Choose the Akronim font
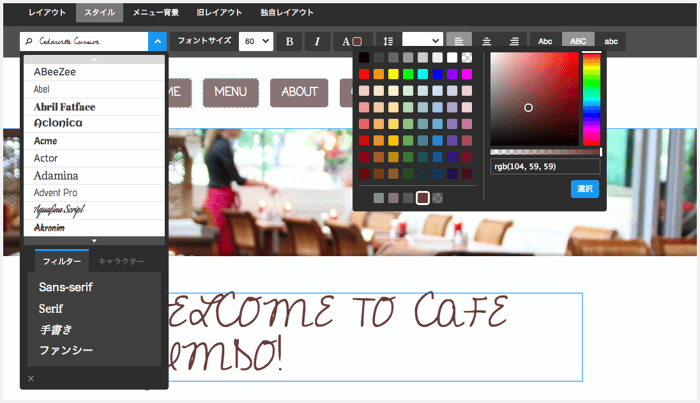This screenshot has width=700, height=403. coord(94,228)
